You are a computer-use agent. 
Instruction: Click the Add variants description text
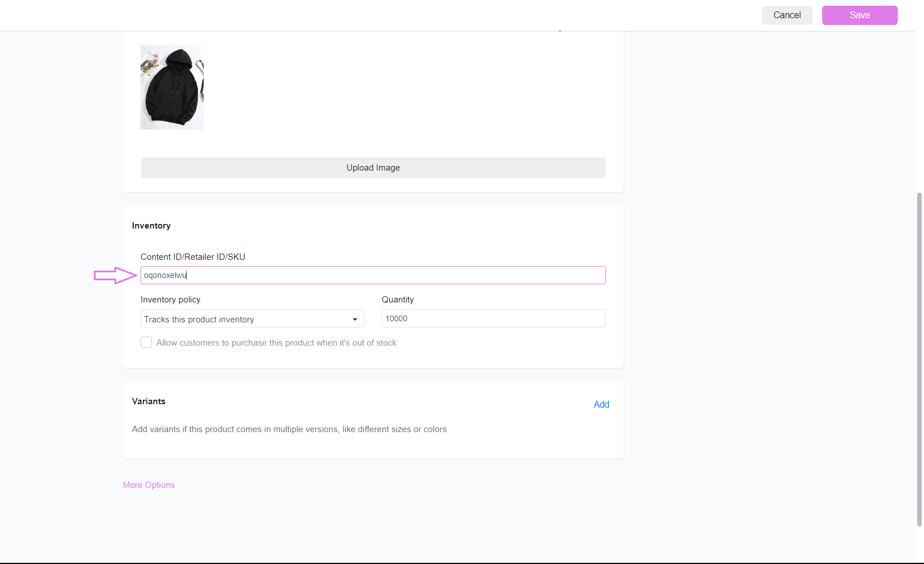click(289, 429)
